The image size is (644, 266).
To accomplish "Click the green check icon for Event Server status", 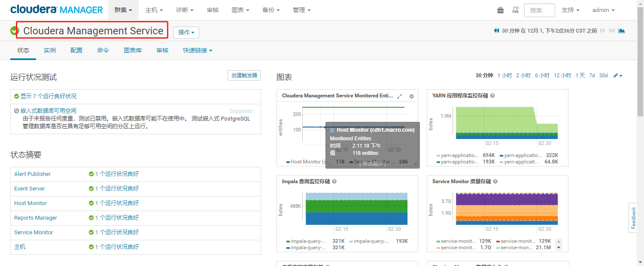I will pyautogui.click(x=91, y=189).
